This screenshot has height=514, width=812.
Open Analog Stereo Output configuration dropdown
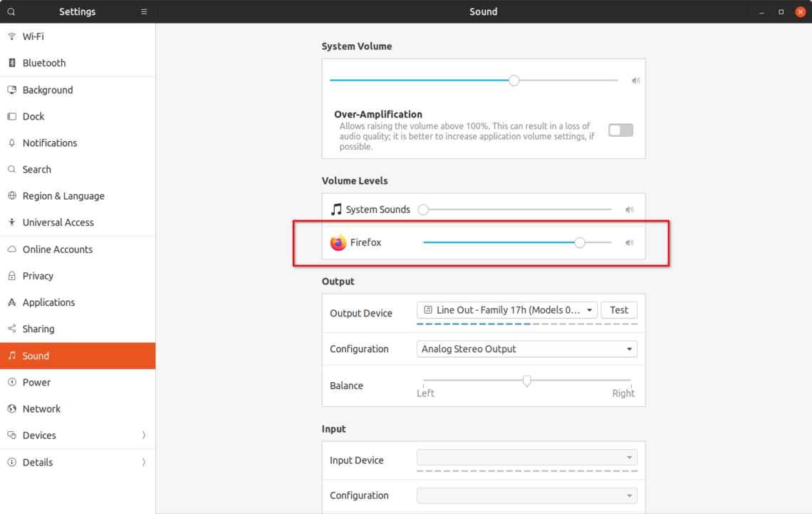click(526, 349)
